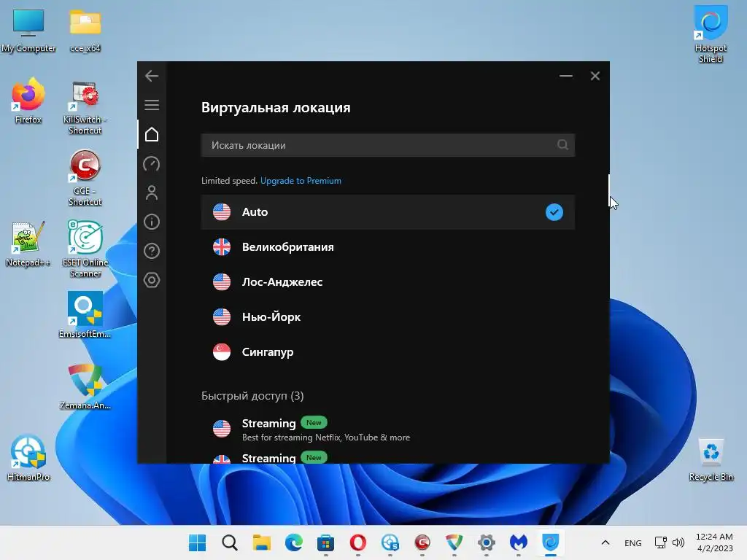Choose the Лос-Анджелес location
Viewport: 747px width, 560px height.
click(388, 282)
